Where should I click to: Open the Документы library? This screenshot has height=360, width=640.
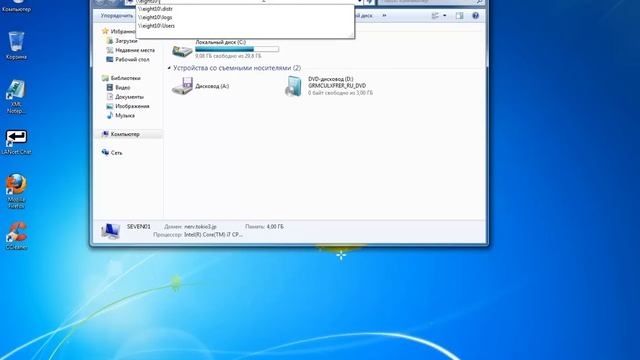pyautogui.click(x=129, y=97)
